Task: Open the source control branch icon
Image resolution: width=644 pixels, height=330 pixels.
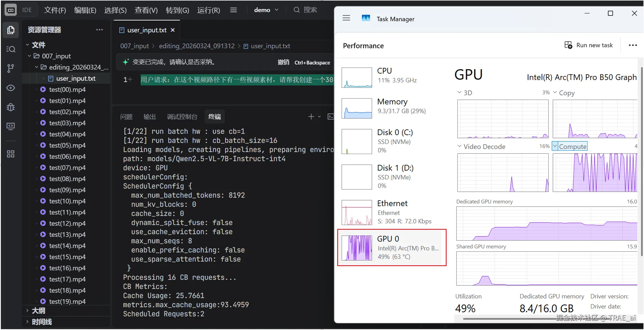Action: tap(11, 68)
